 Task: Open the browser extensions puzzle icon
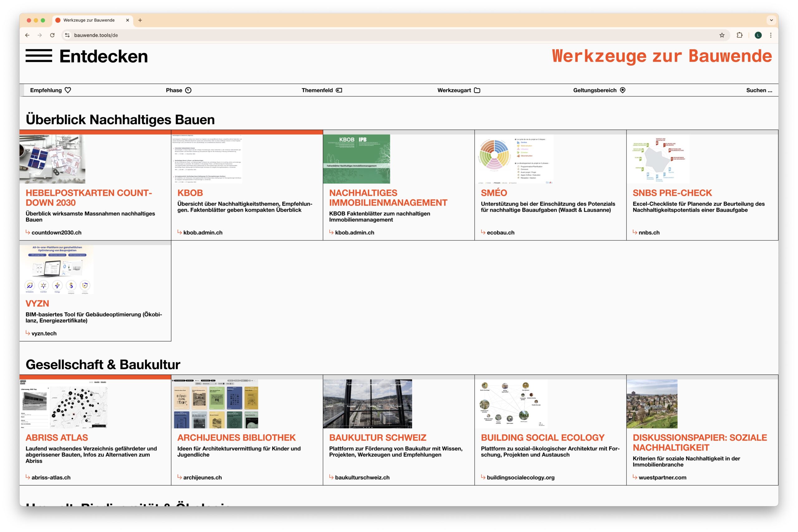pos(739,35)
